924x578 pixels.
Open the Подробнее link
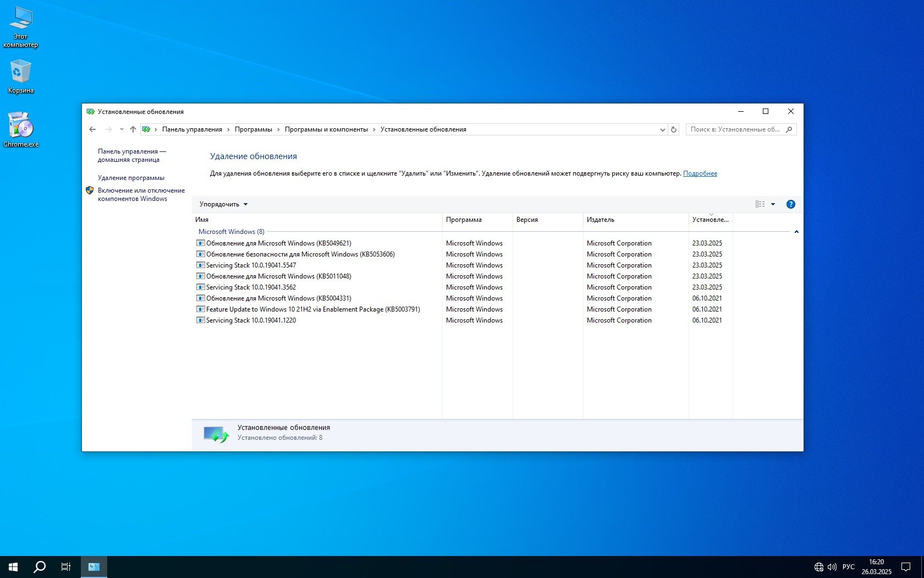pyautogui.click(x=700, y=173)
